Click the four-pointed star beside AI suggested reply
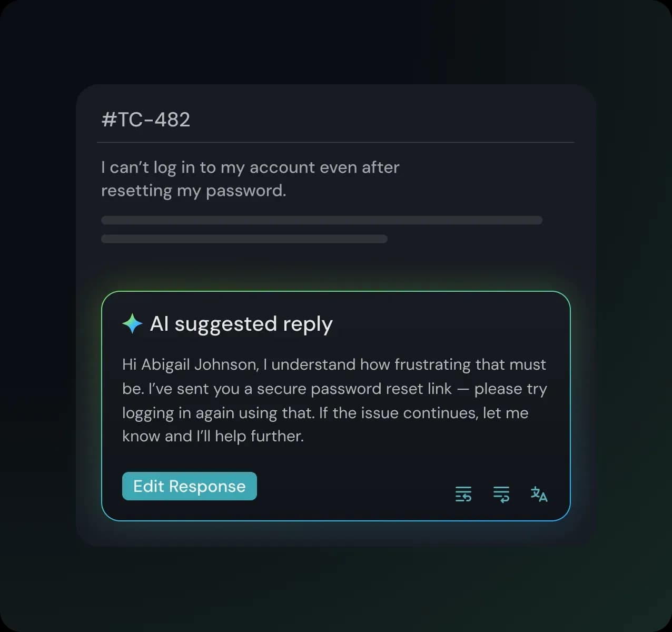The height and width of the screenshot is (632, 672). (x=132, y=323)
